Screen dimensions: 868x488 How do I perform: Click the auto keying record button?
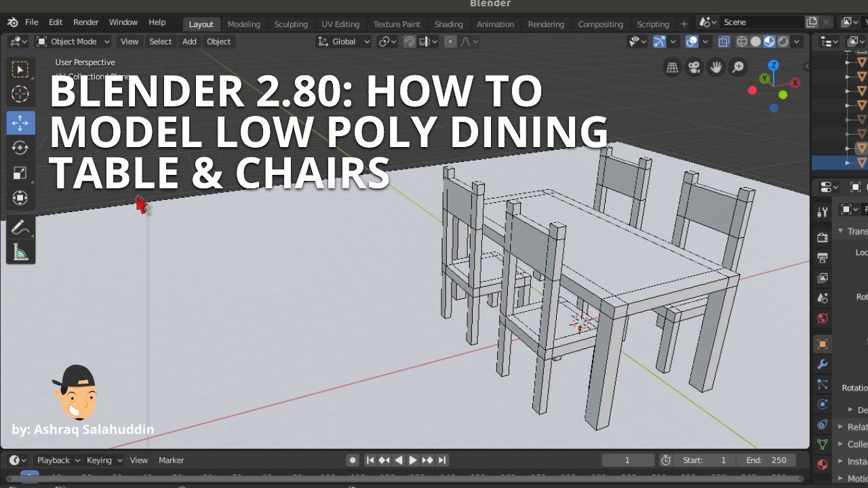pos(353,460)
